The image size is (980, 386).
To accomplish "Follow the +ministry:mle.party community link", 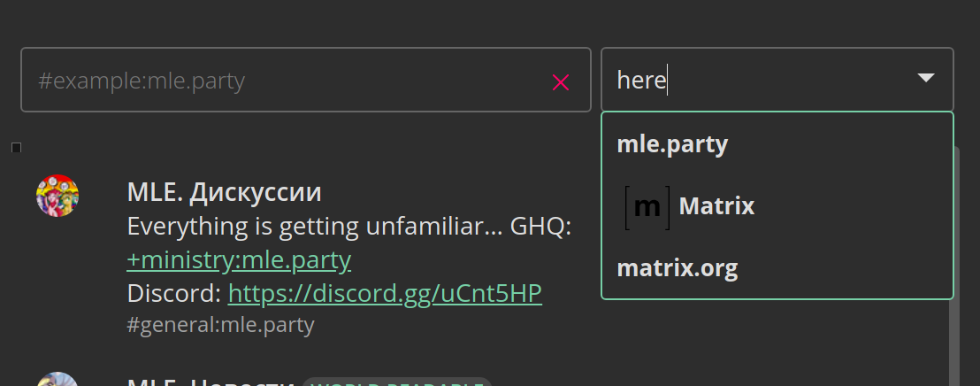I will [x=239, y=259].
